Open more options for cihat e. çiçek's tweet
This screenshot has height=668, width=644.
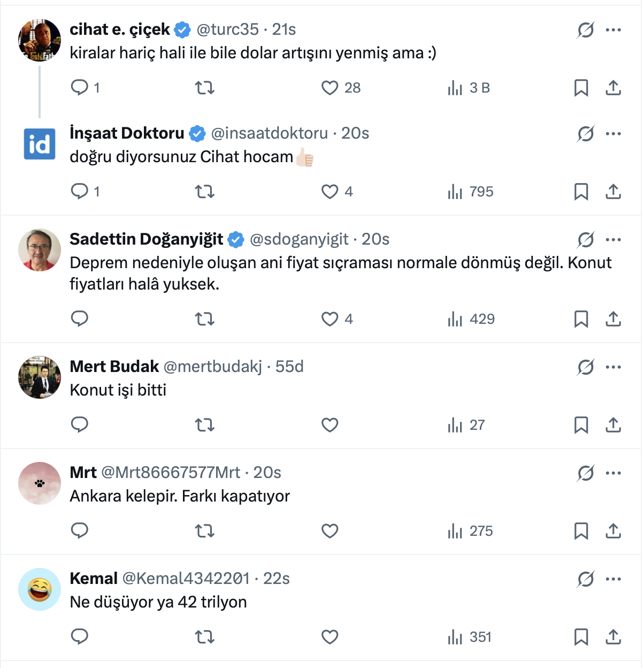[x=613, y=30]
